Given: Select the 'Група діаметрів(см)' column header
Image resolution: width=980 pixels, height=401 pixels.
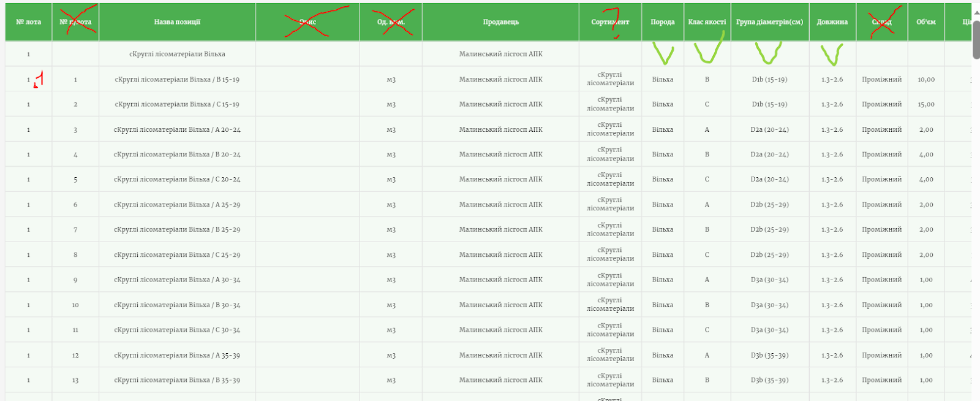Looking at the screenshot, I should (769, 22).
